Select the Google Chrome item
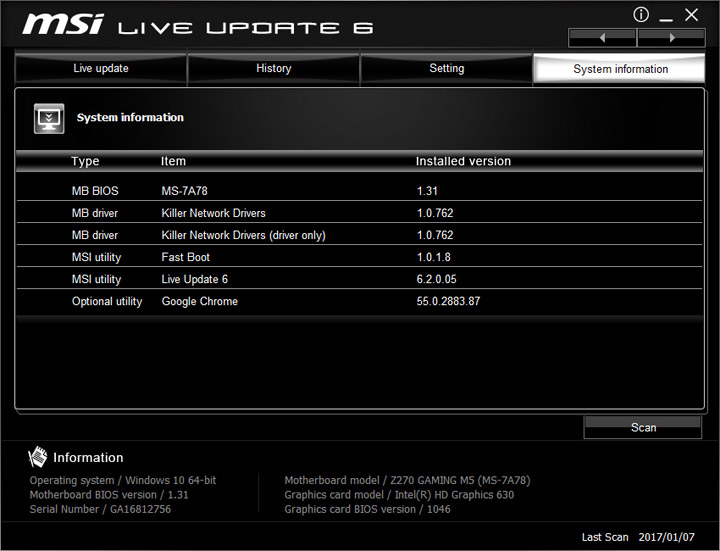Image resolution: width=720 pixels, height=551 pixels. coord(199,301)
